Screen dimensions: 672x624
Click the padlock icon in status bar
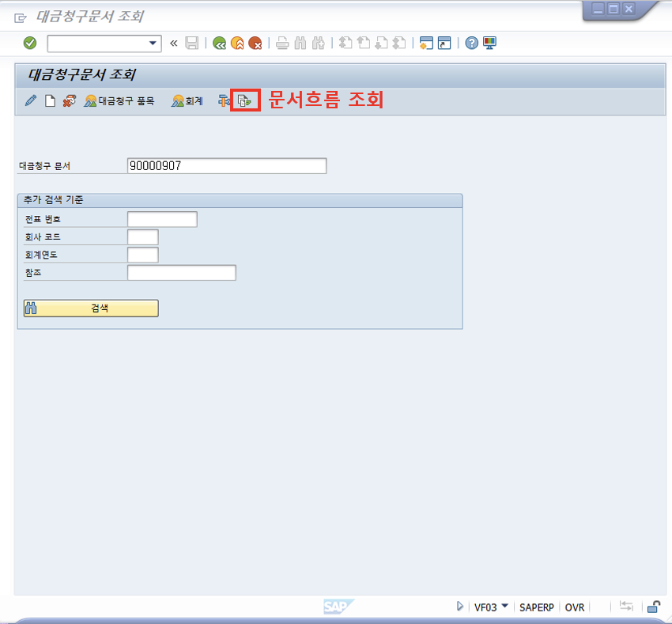(x=653, y=607)
